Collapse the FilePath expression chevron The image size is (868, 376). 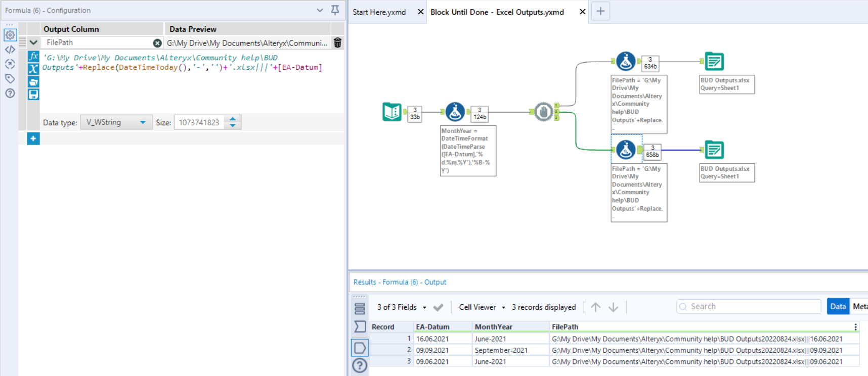33,43
